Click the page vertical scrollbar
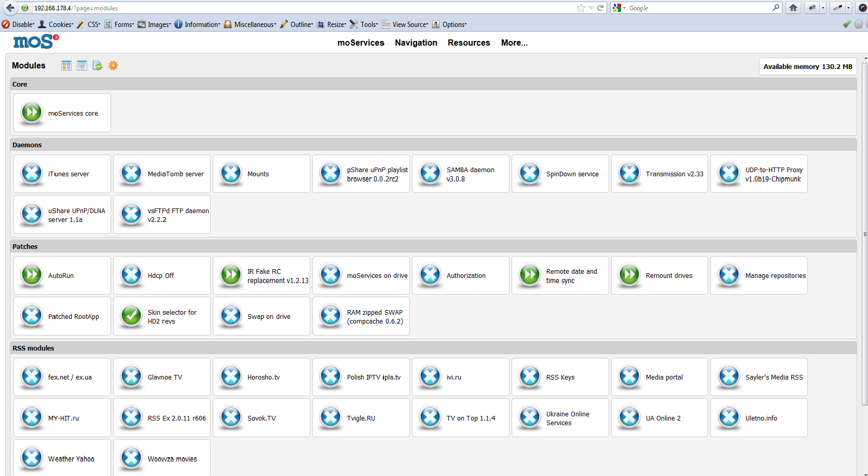This screenshot has width=868, height=476. click(864, 233)
